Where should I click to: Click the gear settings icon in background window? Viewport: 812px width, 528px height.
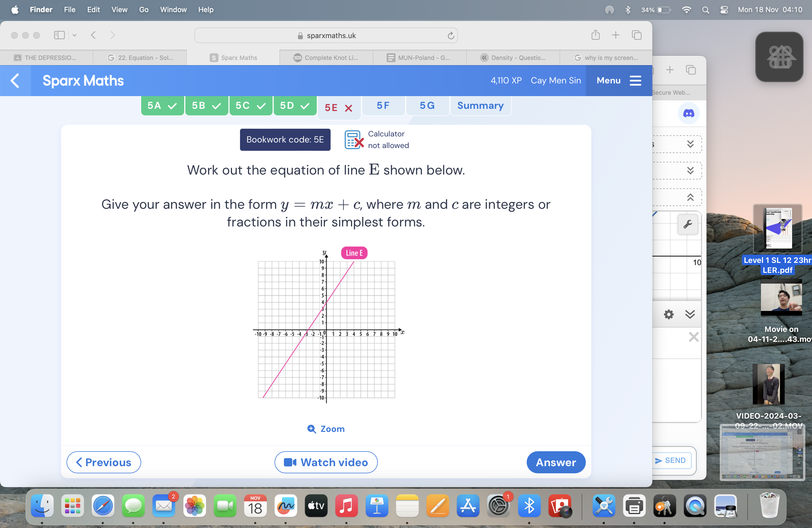click(x=668, y=314)
